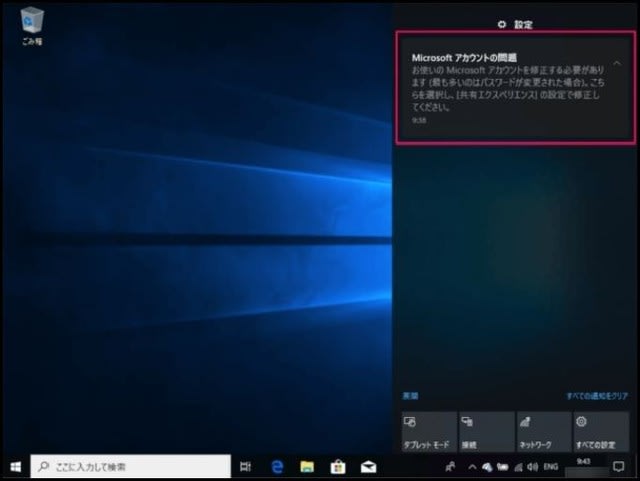Viewport: 640px width, 481px height.
Task: Open the Mail app from the taskbar
Action: (369, 466)
